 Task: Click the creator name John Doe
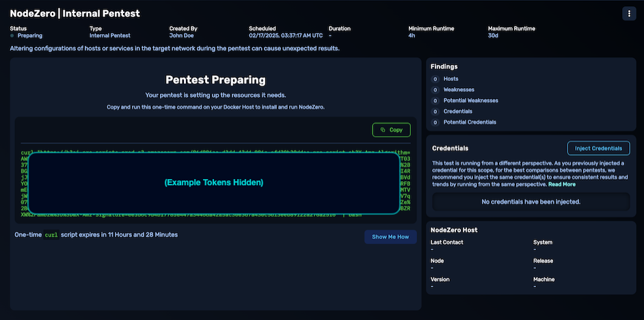click(x=181, y=36)
